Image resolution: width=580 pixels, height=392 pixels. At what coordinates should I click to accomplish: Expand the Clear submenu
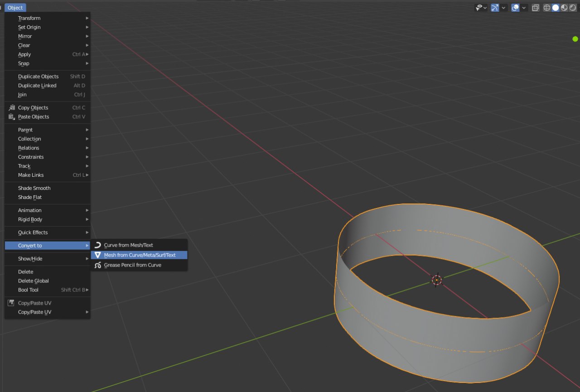(x=48, y=45)
